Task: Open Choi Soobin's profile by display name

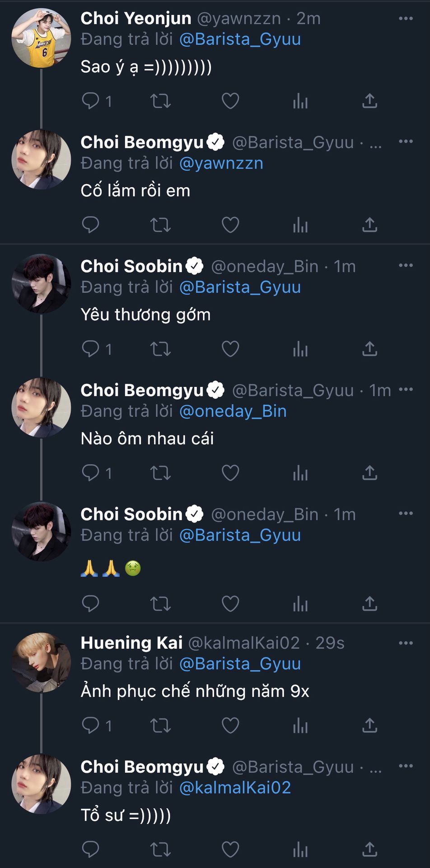Action: [x=131, y=266]
